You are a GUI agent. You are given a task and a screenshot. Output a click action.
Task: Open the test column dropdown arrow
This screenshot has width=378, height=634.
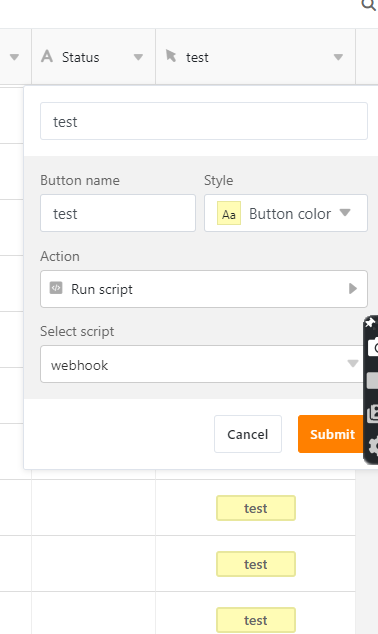[x=338, y=57]
